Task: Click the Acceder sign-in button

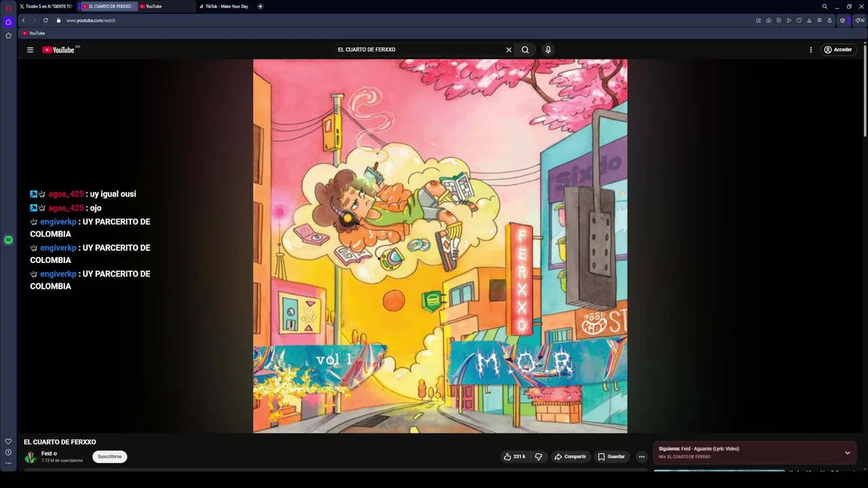Action: coord(837,49)
